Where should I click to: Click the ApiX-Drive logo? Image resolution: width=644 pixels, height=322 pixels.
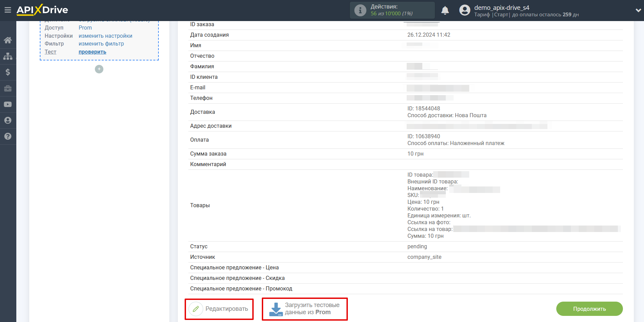[42, 10]
